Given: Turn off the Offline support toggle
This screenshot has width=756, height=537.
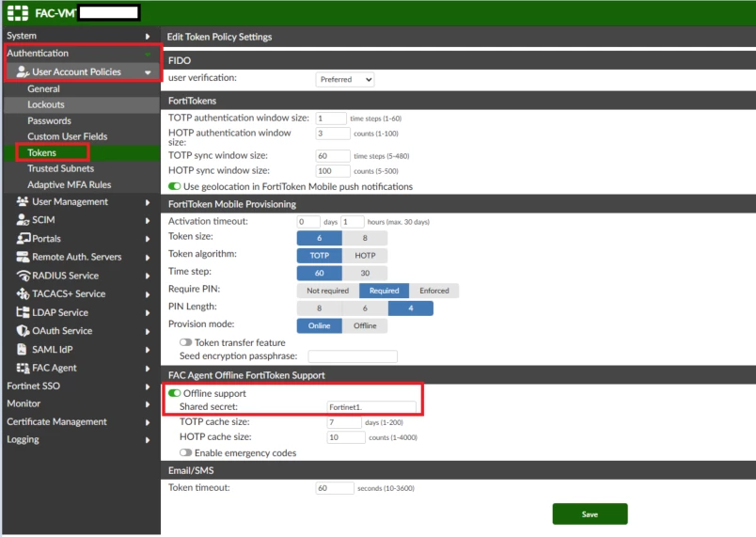Looking at the screenshot, I should point(175,393).
